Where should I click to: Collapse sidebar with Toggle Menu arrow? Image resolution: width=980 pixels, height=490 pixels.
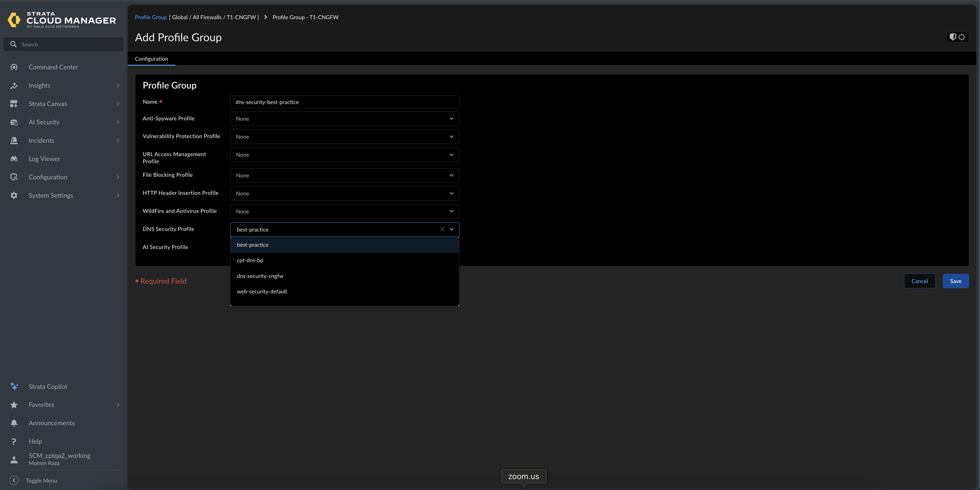(x=14, y=481)
